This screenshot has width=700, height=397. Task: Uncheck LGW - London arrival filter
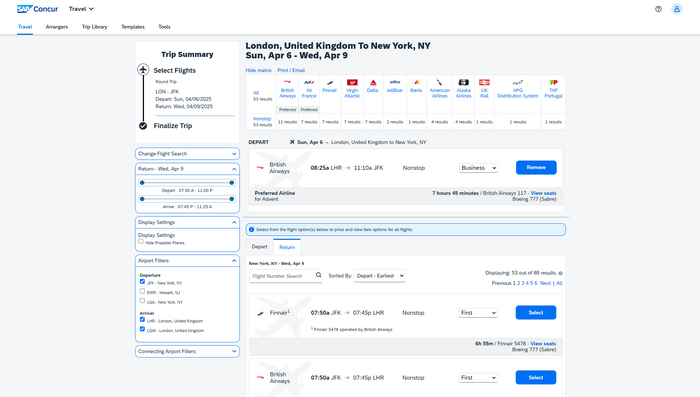142,329
